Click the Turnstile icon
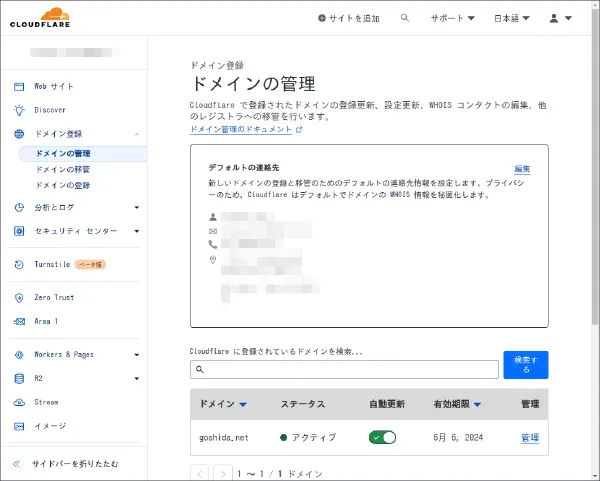The height and width of the screenshot is (481, 600). point(19,264)
